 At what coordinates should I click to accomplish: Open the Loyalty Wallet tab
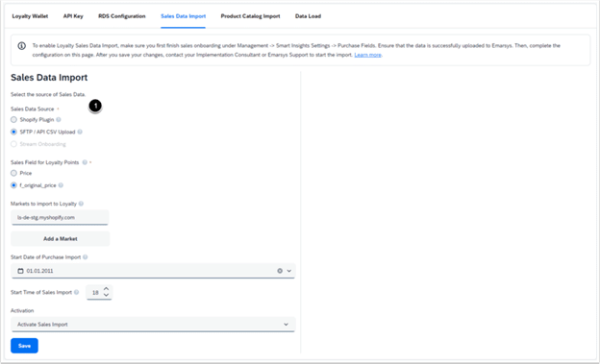[30, 16]
